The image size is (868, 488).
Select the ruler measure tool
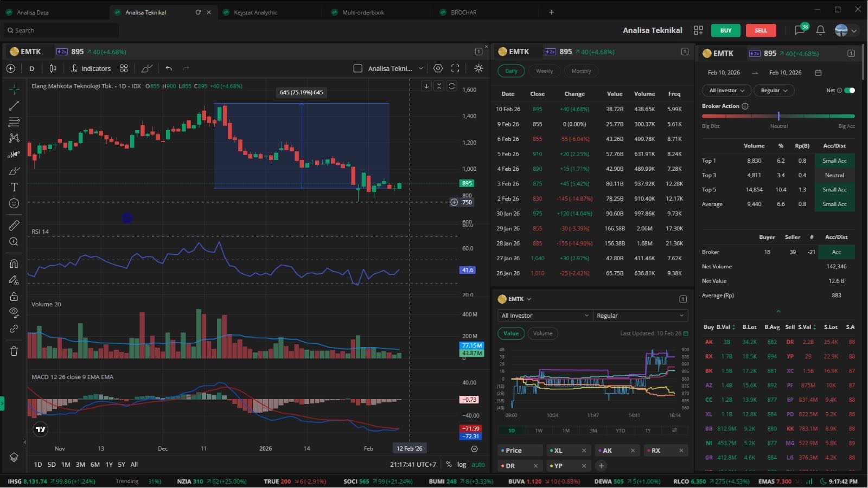click(14, 225)
